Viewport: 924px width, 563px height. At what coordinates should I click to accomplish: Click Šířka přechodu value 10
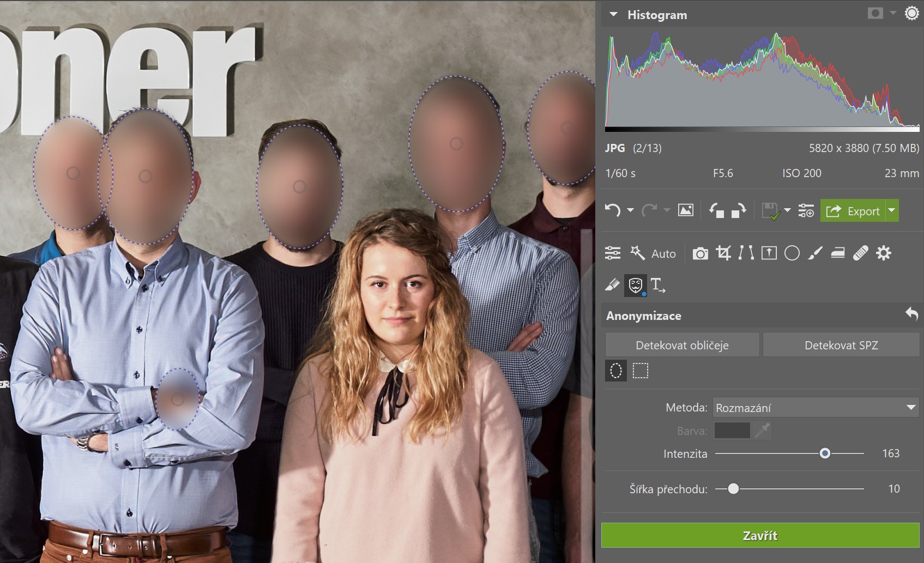[894, 489]
